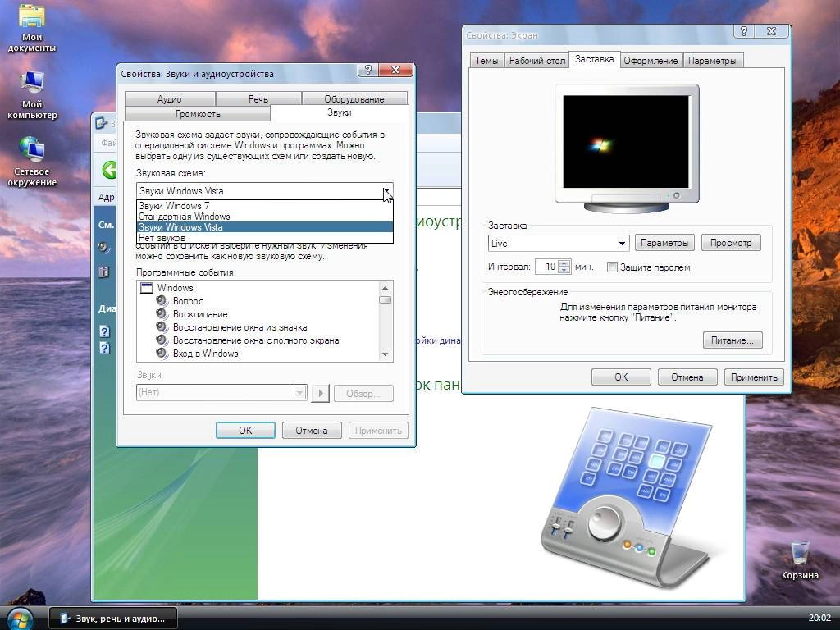Click the Просмотр preview button
Screen dimensions: 840x630
tap(731, 243)
